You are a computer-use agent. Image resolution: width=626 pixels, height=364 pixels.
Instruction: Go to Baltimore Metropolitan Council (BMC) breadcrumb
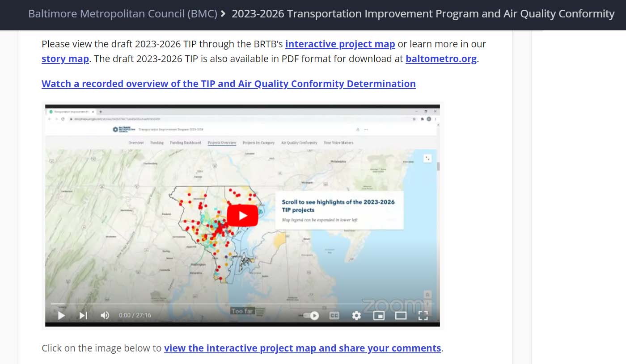click(123, 14)
